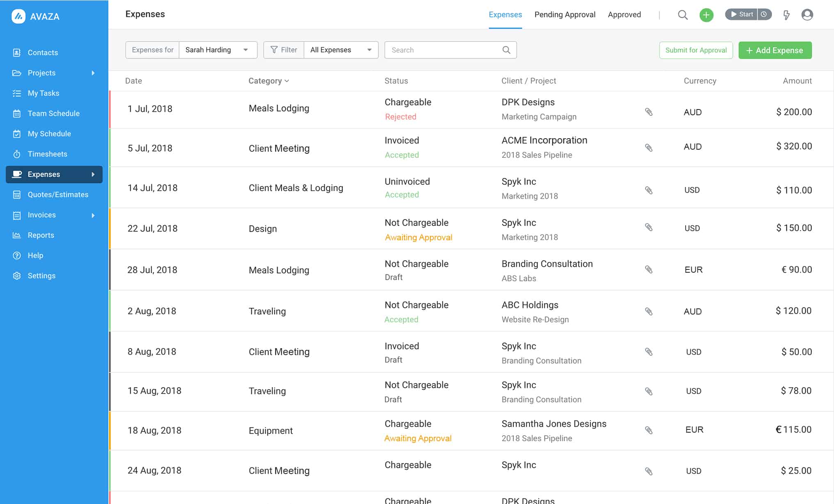Start the timer with Start button
The width and height of the screenshot is (834, 504).
pyautogui.click(x=741, y=14)
